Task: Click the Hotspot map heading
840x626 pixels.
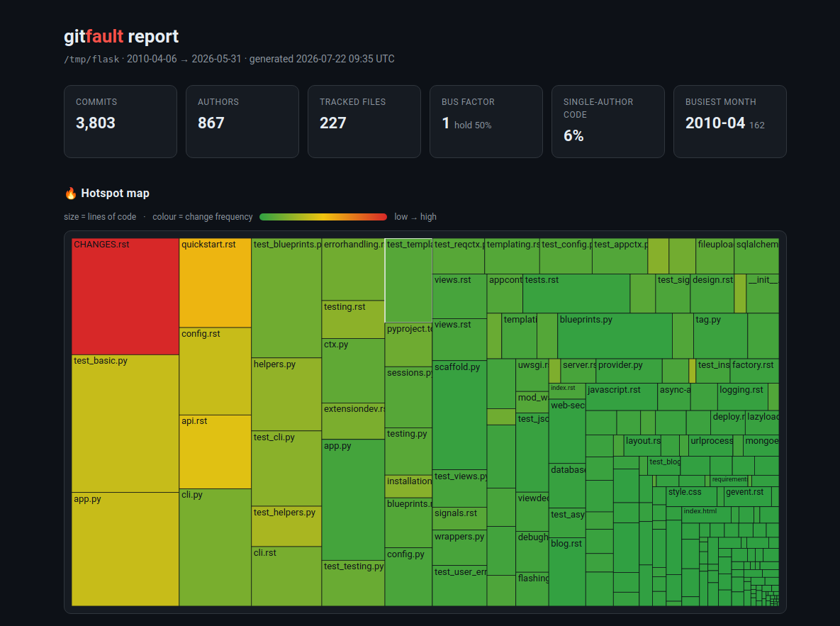Action: point(115,194)
